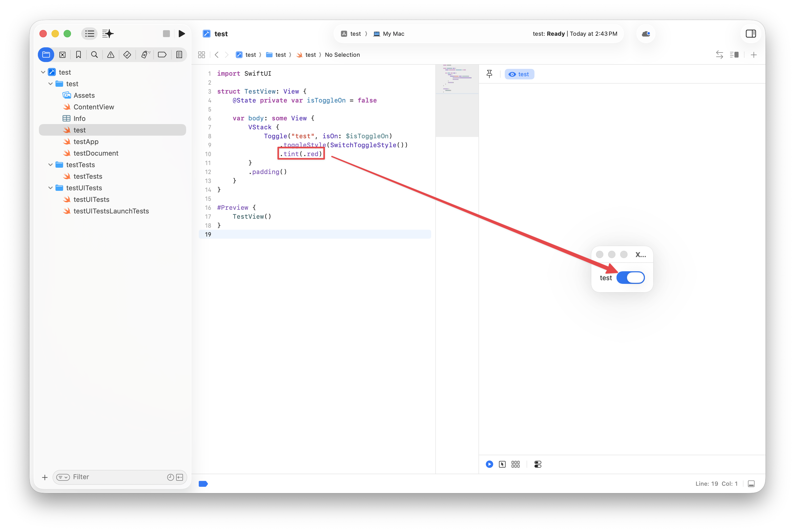The width and height of the screenshot is (795, 532).
Task: Select the test preview tab
Action: tap(519, 74)
